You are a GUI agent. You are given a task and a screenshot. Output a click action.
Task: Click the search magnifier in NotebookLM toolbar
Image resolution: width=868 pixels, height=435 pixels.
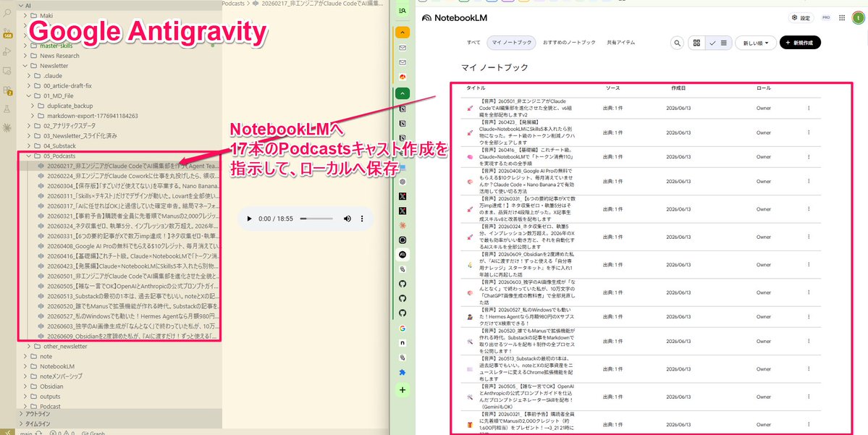pyautogui.click(x=677, y=43)
